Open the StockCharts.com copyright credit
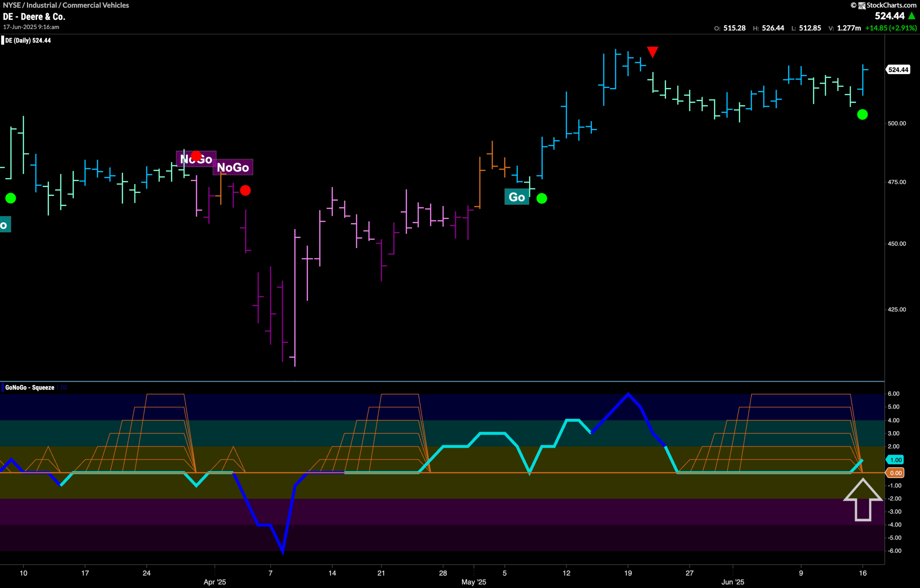Image resolution: width=920 pixels, height=588 pixels. pos(883,5)
